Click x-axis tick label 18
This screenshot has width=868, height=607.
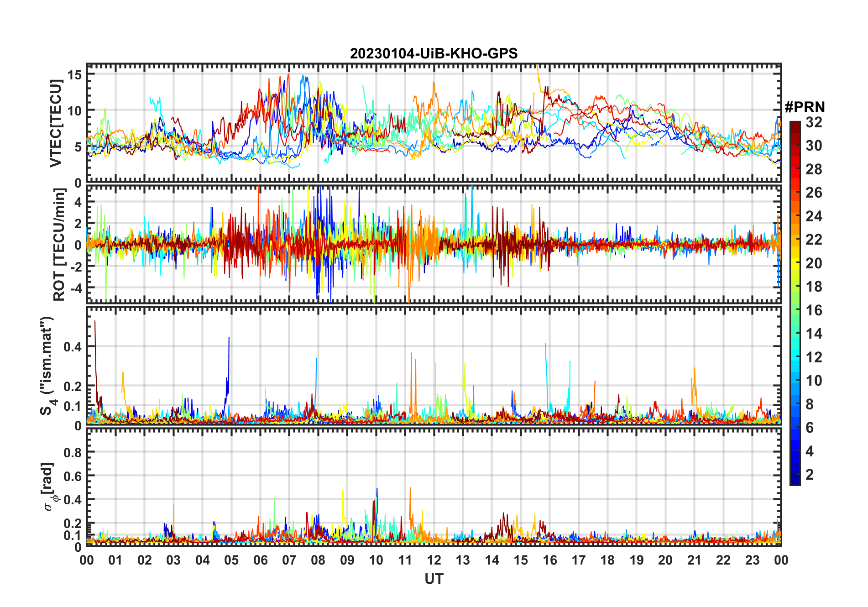coord(607,560)
